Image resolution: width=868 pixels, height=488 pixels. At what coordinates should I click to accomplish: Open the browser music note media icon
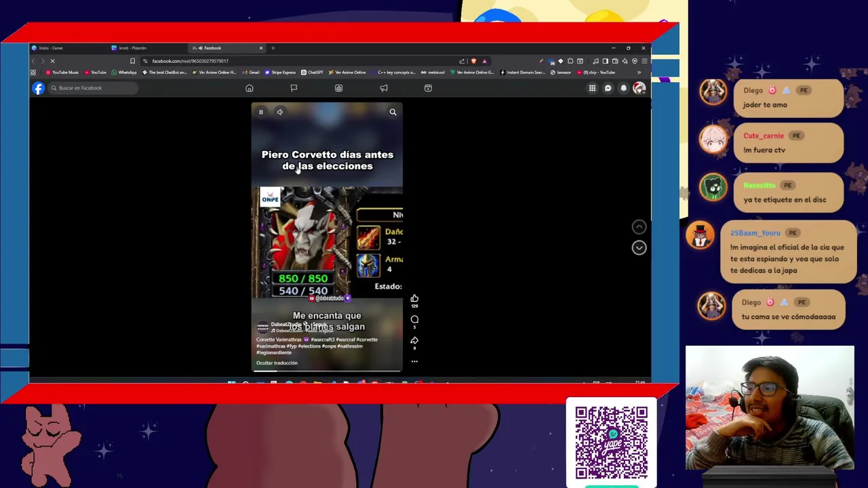coord(595,61)
